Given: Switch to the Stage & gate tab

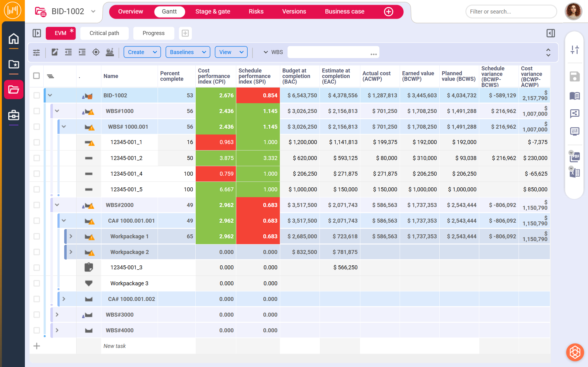Looking at the screenshot, I should pyautogui.click(x=213, y=12).
